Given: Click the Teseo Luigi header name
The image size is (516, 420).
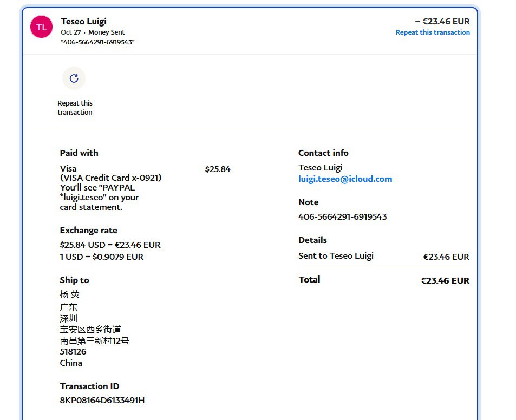Looking at the screenshot, I should pyautogui.click(x=83, y=22).
